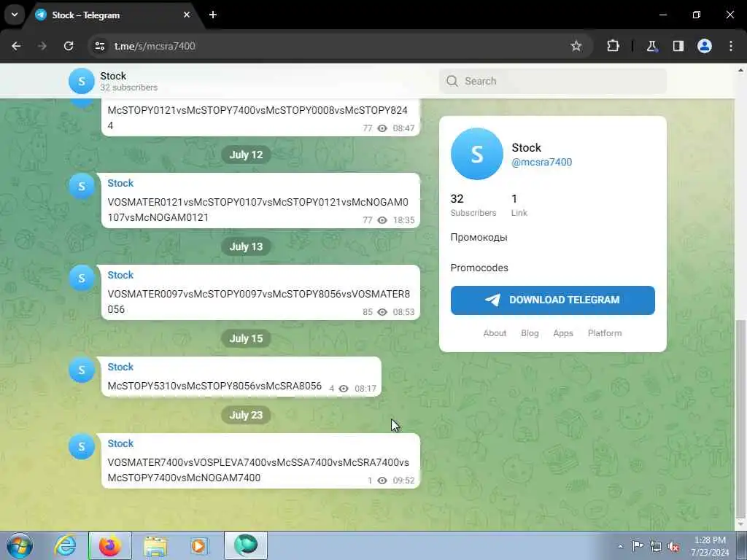
Task: Click the 09:52 timestamp link
Action: click(x=403, y=481)
